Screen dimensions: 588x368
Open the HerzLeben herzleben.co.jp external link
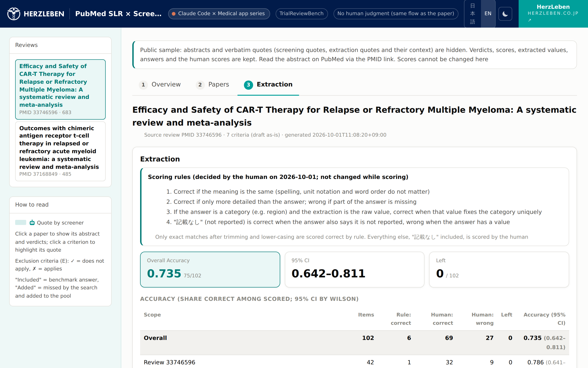click(553, 14)
